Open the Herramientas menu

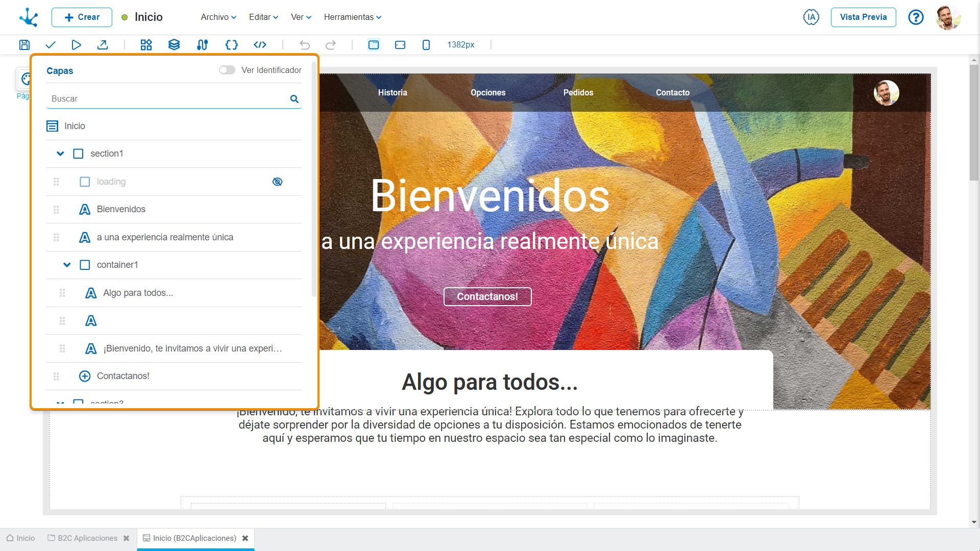[353, 17]
